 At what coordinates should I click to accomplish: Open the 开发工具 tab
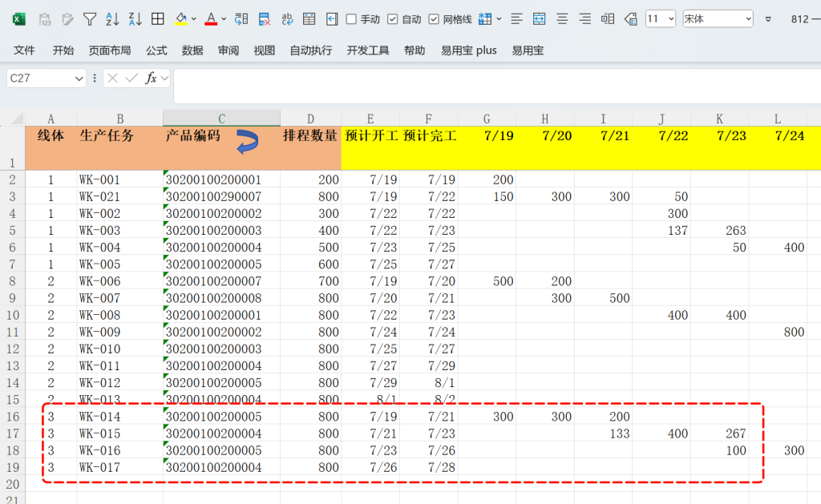tap(367, 50)
